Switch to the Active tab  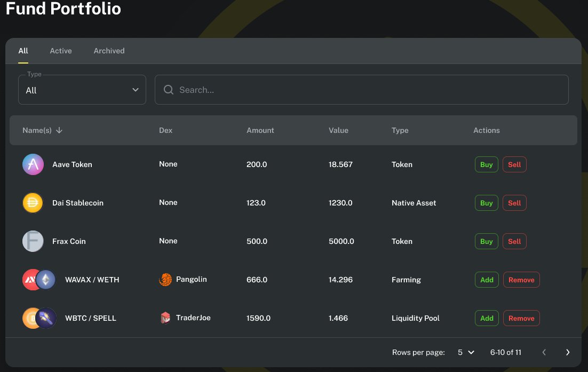click(x=61, y=51)
